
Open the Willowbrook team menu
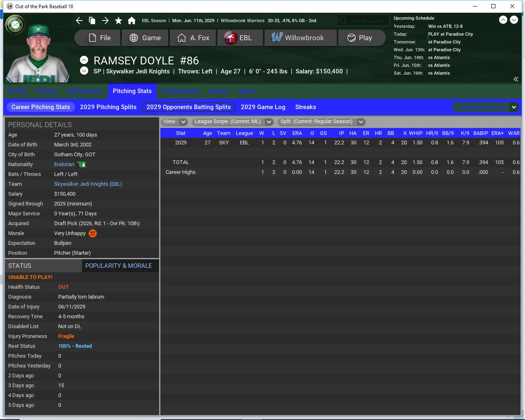coord(300,38)
